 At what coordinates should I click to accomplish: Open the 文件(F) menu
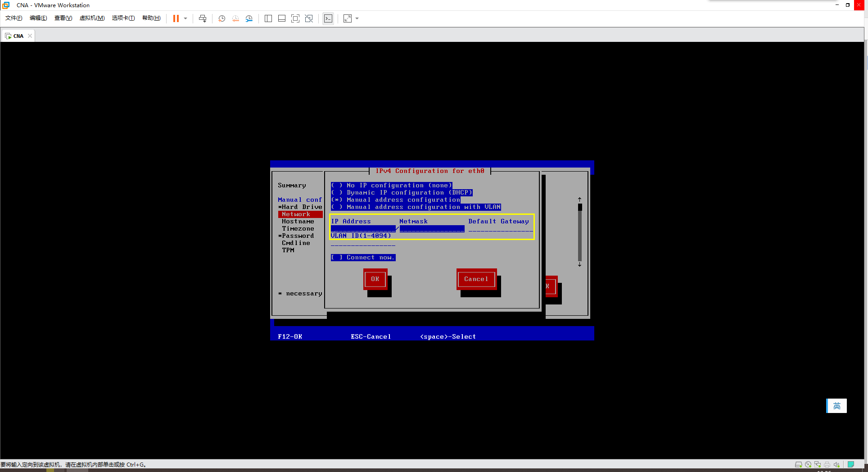[14, 18]
